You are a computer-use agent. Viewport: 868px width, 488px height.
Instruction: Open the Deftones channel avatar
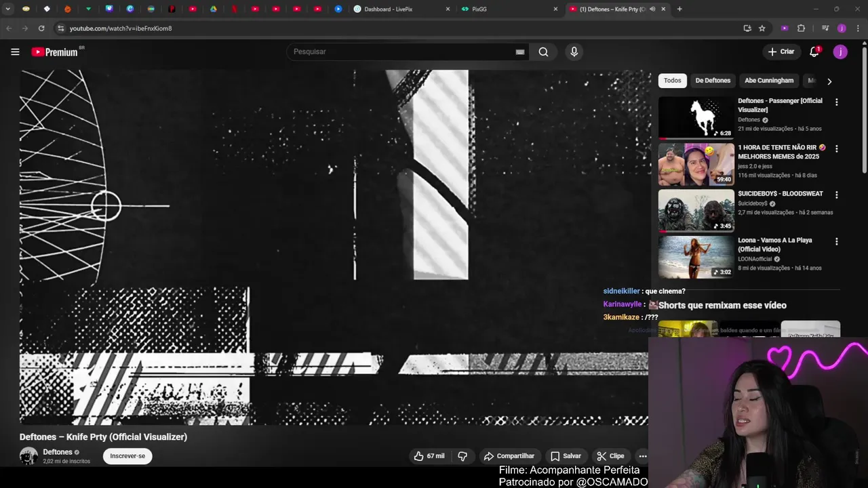click(28, 456)
